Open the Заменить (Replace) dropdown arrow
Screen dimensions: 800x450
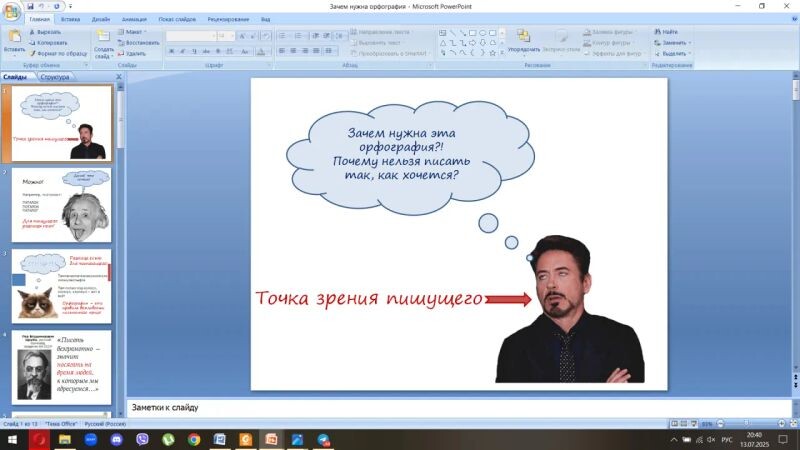[691, 43]
